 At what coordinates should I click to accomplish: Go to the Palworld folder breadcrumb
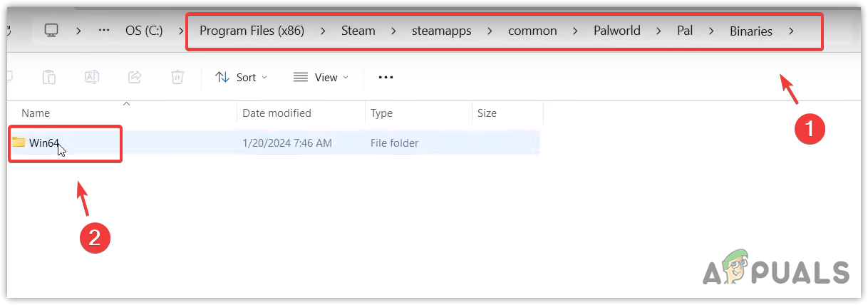coord(617,31)
